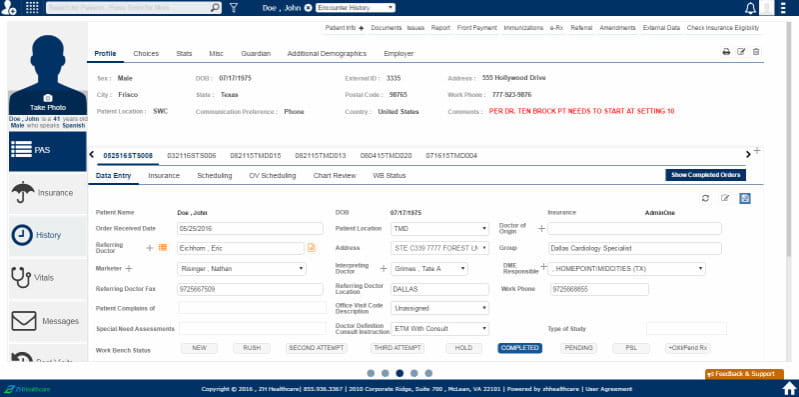Screen dimensions: 799x397
Task: Select the fourth pagination dot
Action: (414, 373)
